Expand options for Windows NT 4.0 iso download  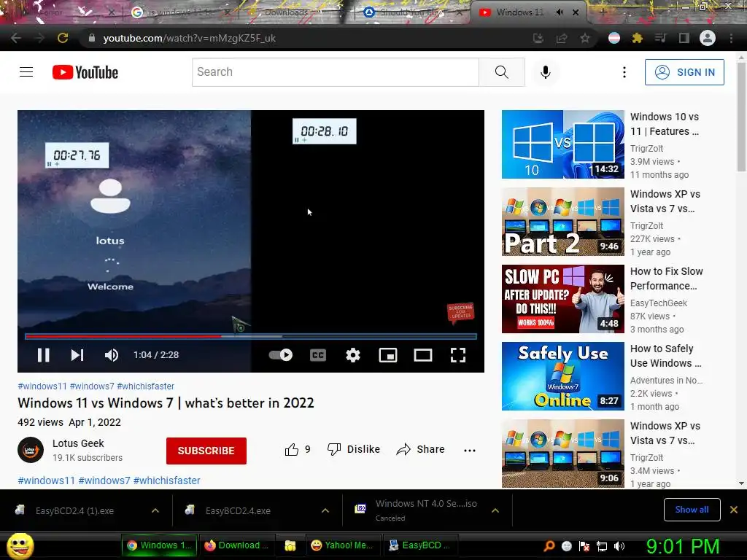tap(495, 510)
